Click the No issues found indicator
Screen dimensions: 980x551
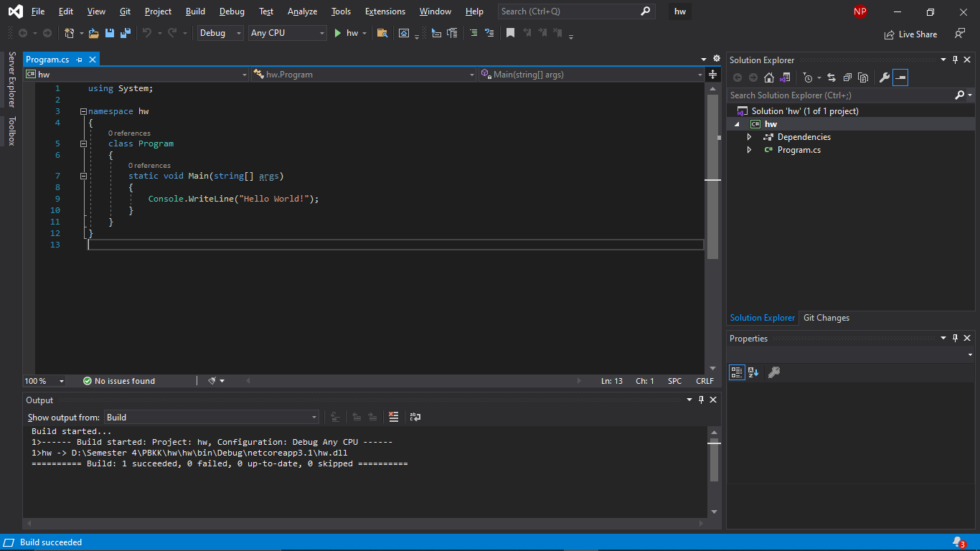click(x=119, y=381)
